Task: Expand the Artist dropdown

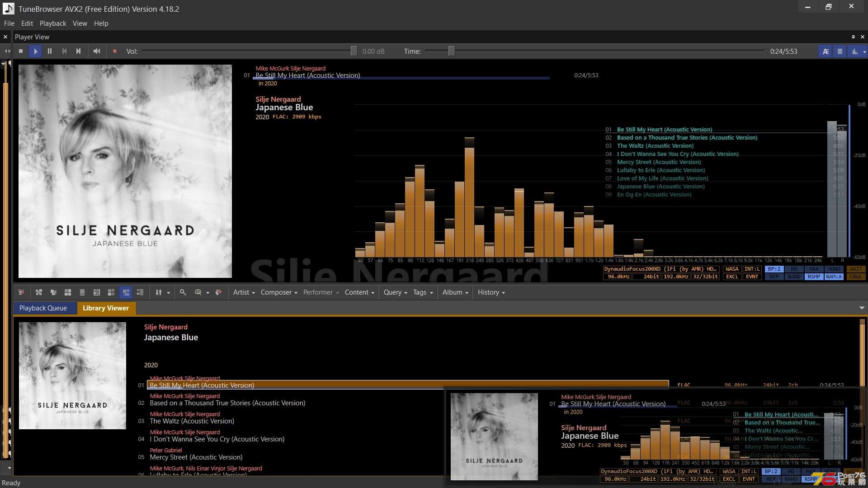Action: tap(244, 292)
